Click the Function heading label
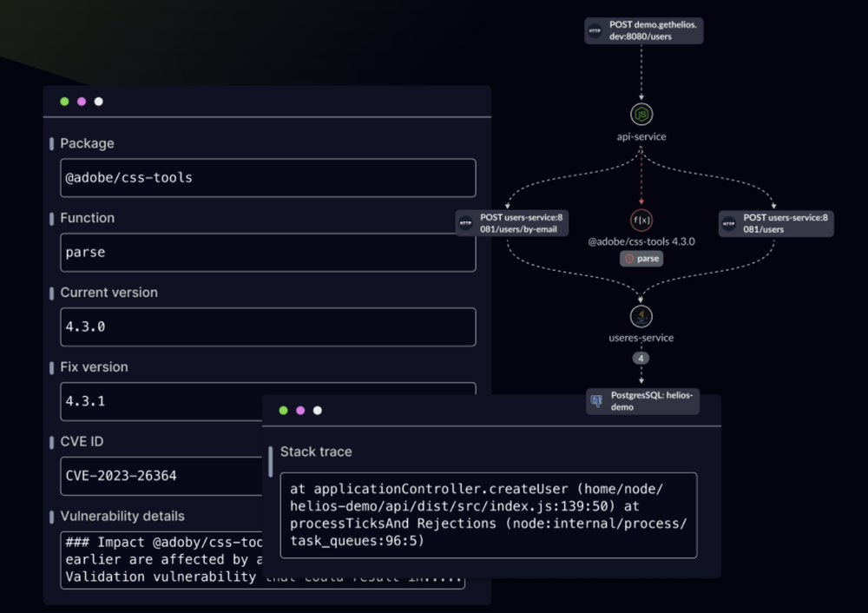Screen dimensions: 868x613 pos(88,218)
